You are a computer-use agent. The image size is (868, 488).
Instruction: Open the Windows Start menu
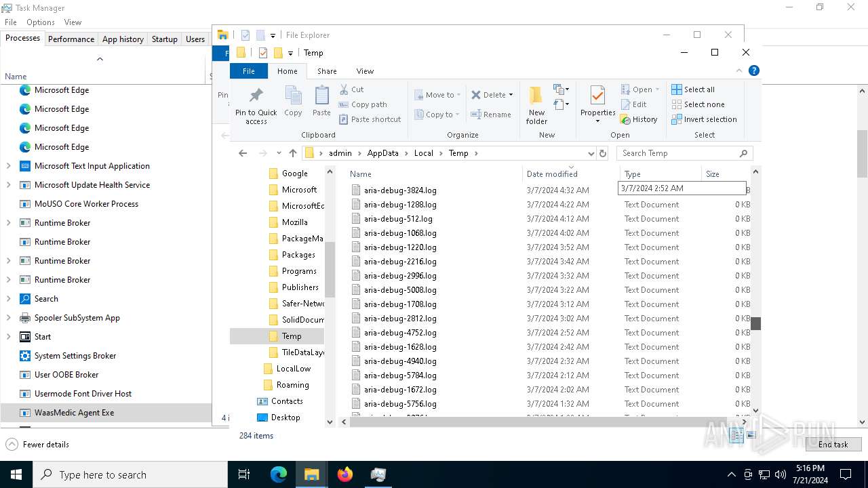(16, 474)
